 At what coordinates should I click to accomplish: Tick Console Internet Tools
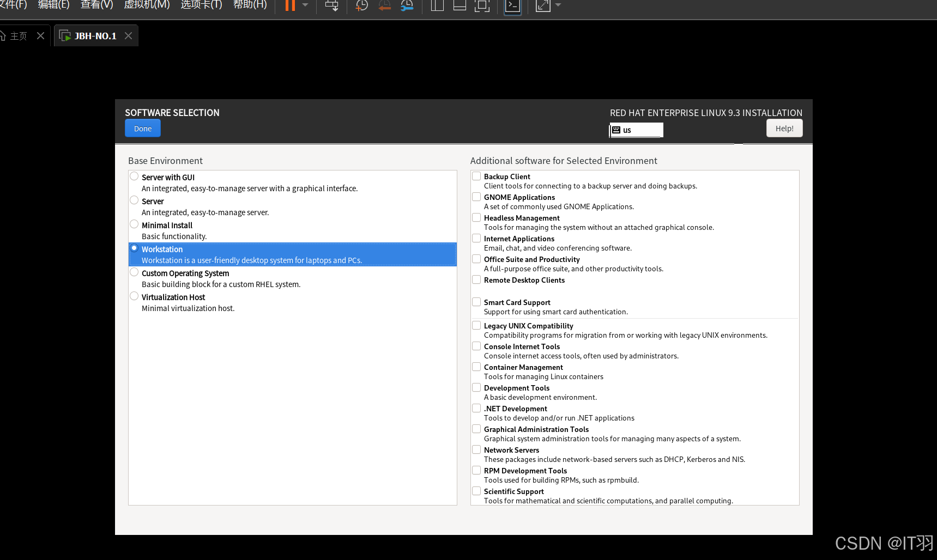click(x=476, y=346)
